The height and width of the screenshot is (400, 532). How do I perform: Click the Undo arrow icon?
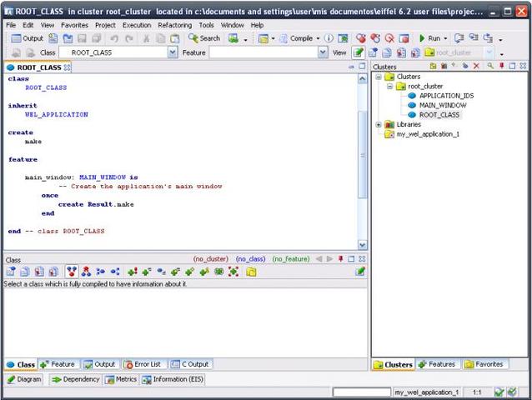114,38
